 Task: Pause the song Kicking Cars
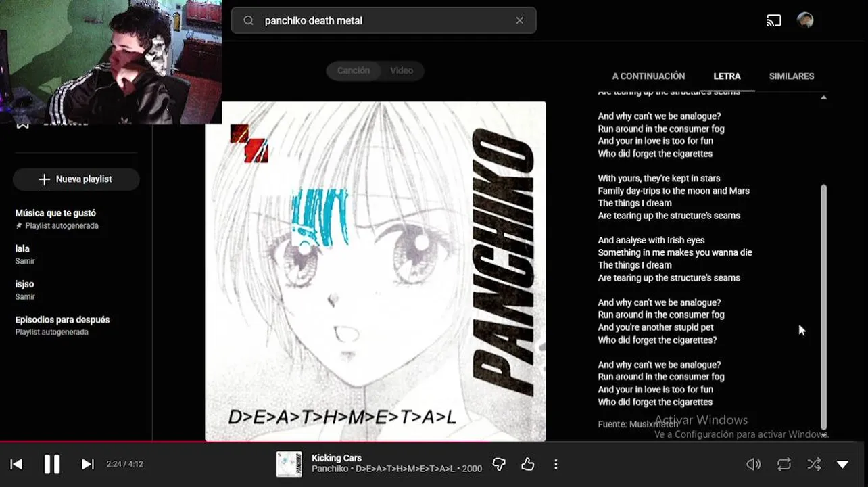[52, 464]
